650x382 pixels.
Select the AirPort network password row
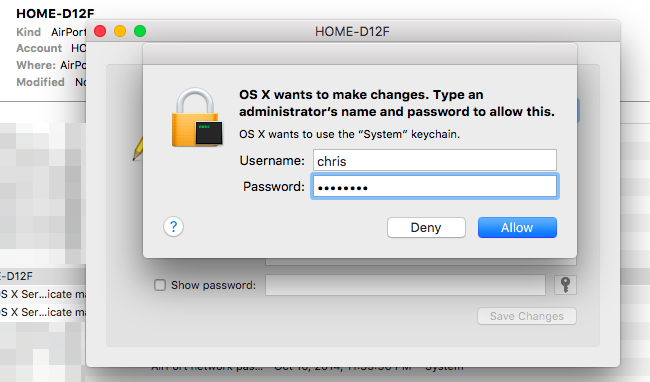307,367
